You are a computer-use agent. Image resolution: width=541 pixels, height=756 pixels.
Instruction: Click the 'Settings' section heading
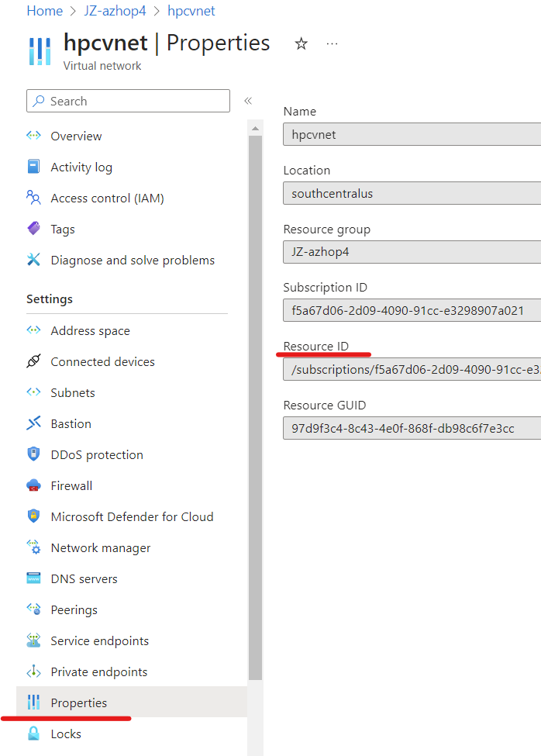(49, 299)
